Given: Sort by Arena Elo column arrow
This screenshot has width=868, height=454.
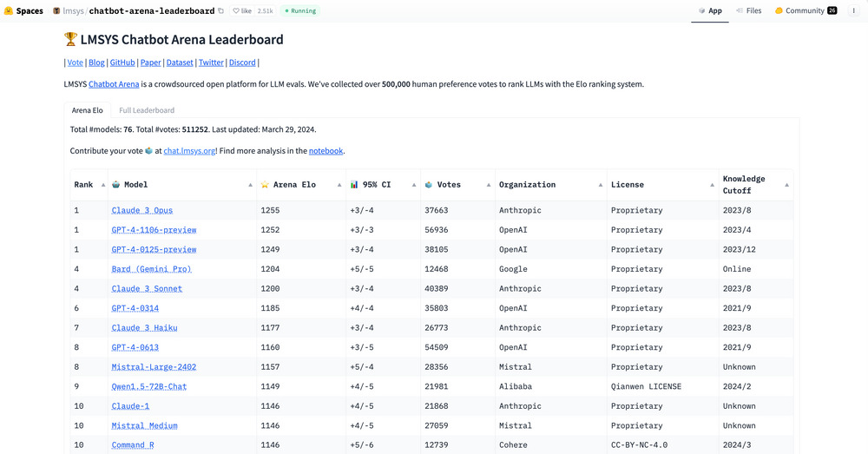Looking at the screenshot, I should click(x=339, y=185).
